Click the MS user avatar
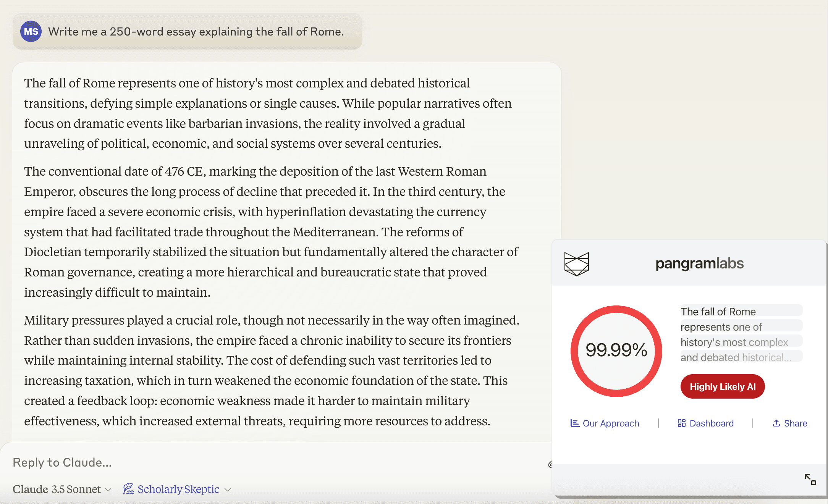The image size is (828, 504). [31, 31]
